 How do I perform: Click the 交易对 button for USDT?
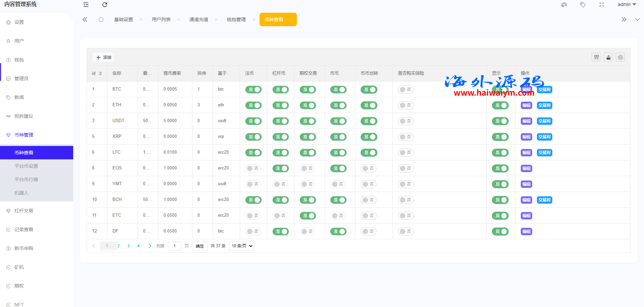(x=544, y=121)
